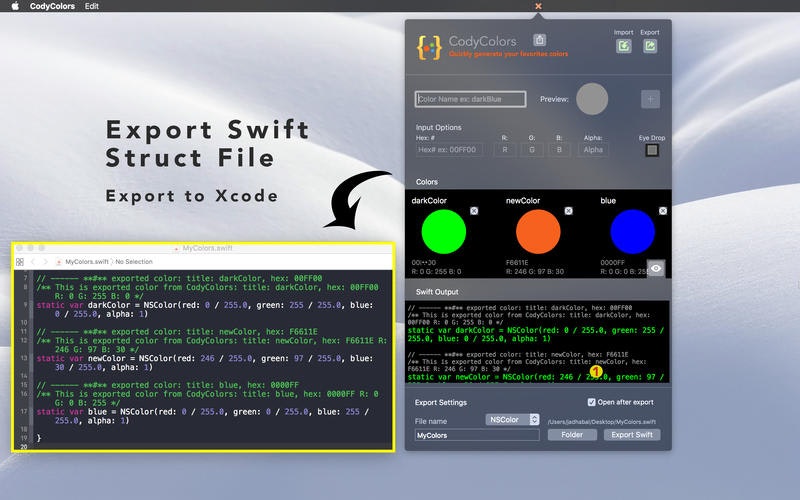Image resolution: width=800 pixels, height=500 pixels.
Task: Click the static var darkColor code line
Action: (205, 310)
